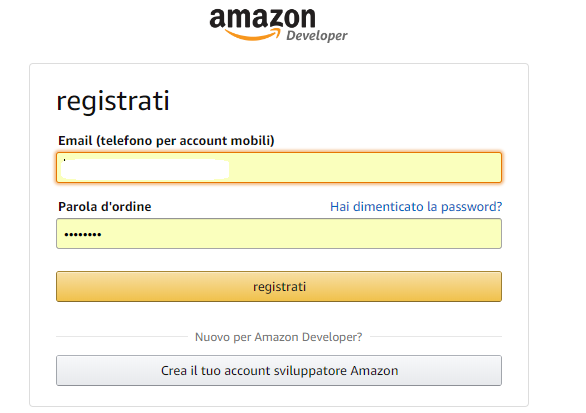Click the 'Developer' word beside logo

317,36
